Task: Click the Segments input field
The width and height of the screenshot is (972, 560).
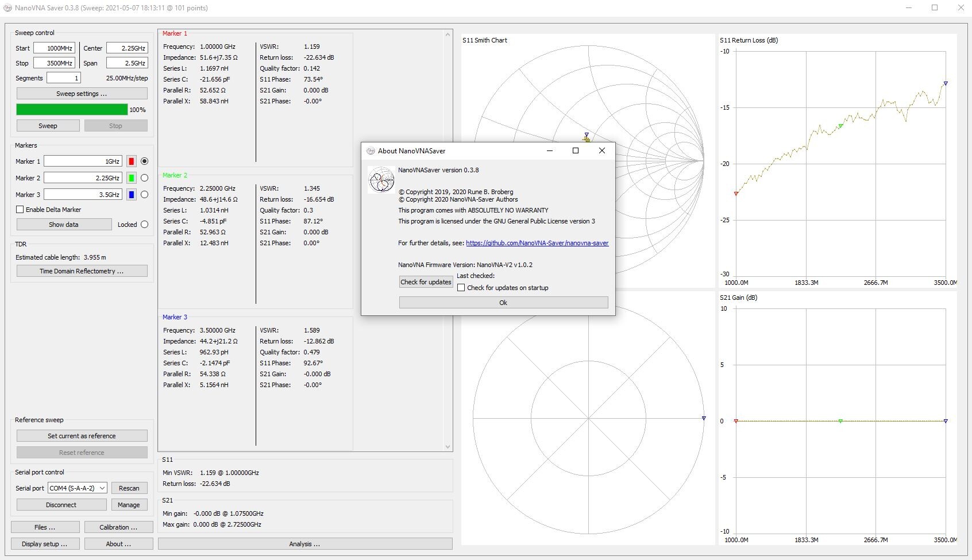Action: (x=64, y=78)
